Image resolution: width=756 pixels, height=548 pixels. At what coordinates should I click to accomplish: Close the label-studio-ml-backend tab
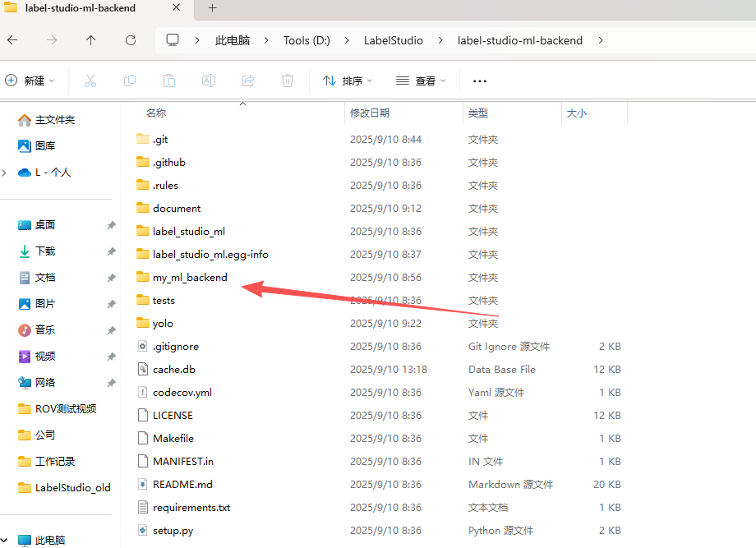coord(177,7)
